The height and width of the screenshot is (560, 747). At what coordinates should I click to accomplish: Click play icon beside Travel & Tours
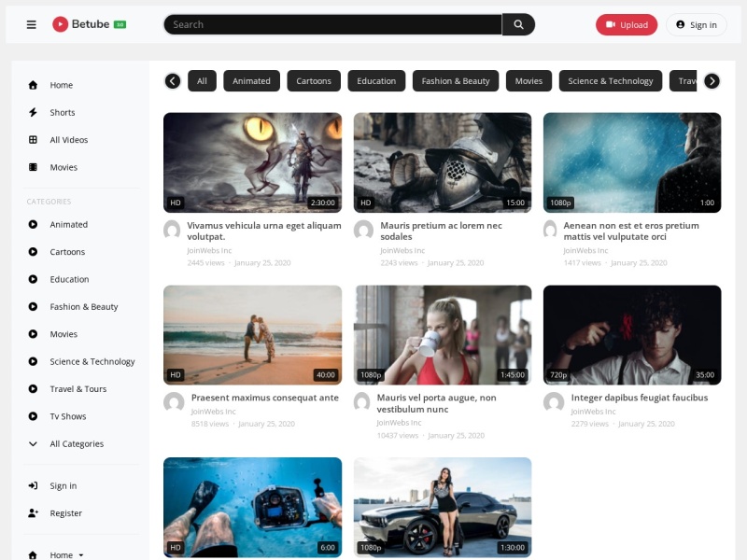pos(33,388)
